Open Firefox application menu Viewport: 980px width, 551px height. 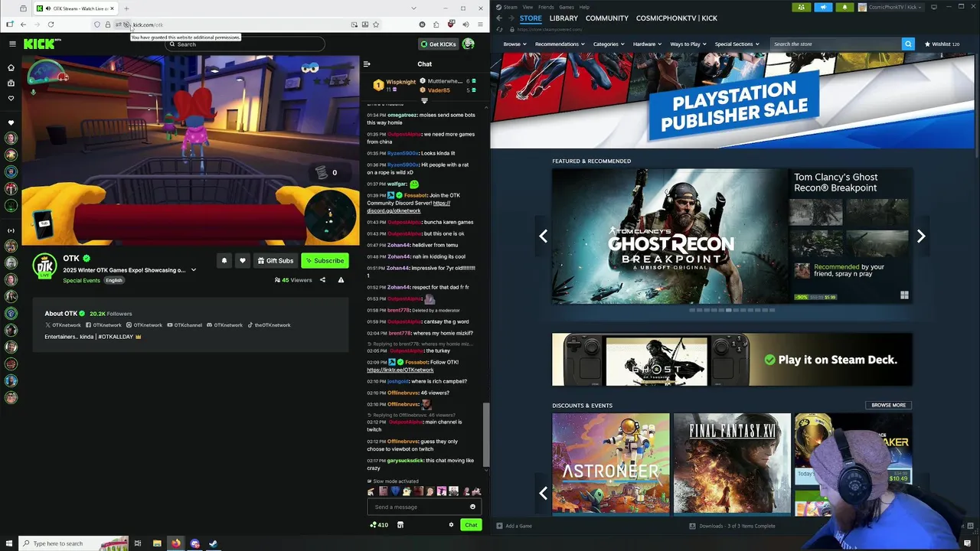coord(479,24)
